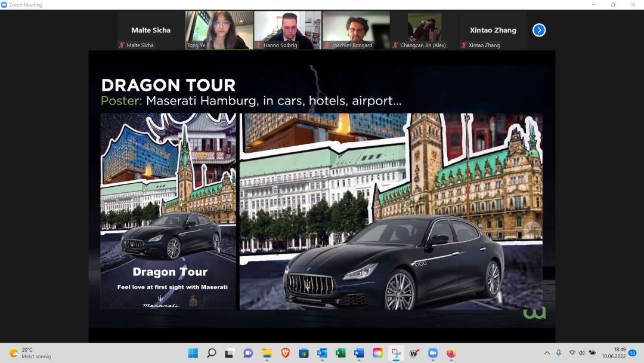Open Windows Start menu

click(x=193, y=353)
